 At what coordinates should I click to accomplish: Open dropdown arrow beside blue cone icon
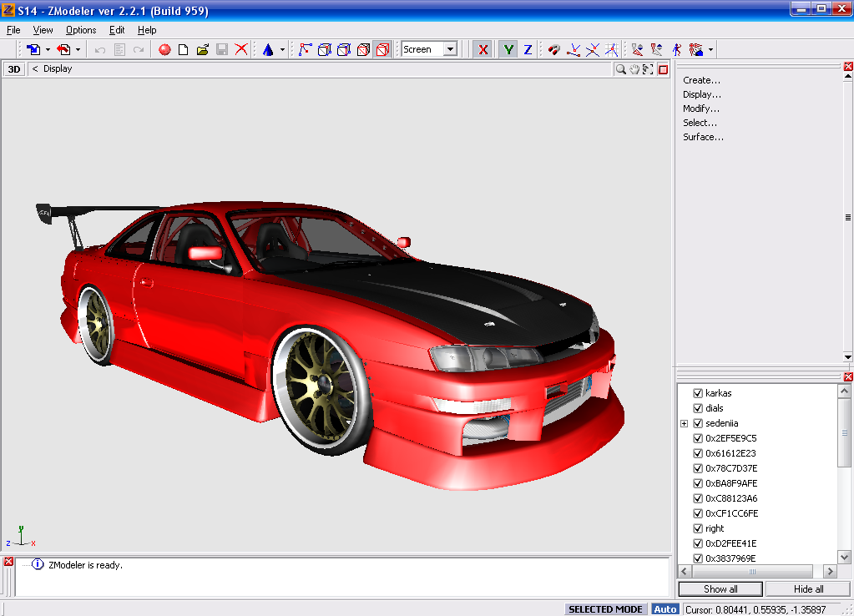(x=282, y=50)
